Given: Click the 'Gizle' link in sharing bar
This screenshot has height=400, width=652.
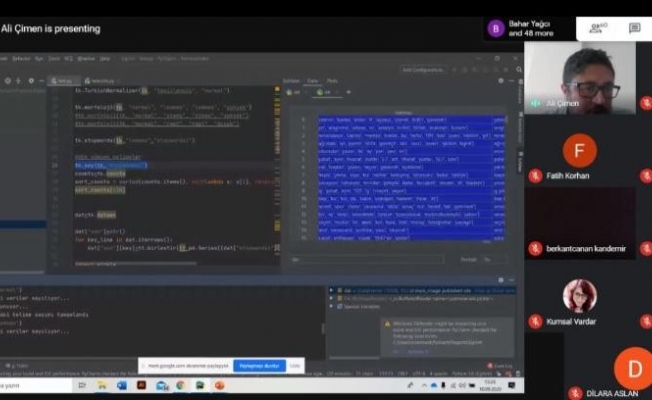Looking at the screenshot, I should tap(294, 366).
